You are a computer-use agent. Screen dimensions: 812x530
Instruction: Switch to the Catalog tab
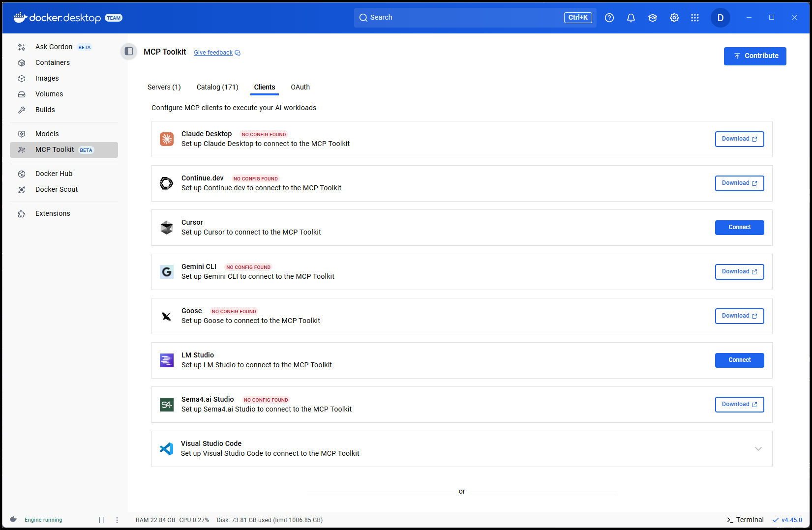217,87
